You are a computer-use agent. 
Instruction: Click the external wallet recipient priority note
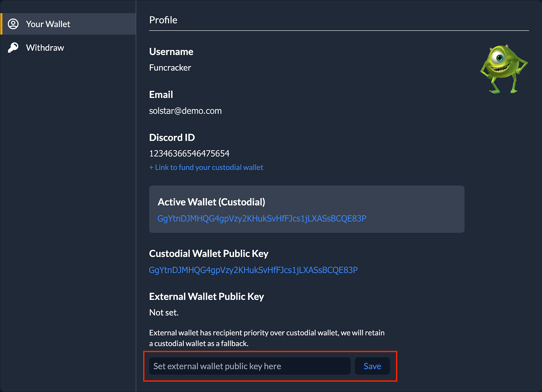[x=267, y=338]
